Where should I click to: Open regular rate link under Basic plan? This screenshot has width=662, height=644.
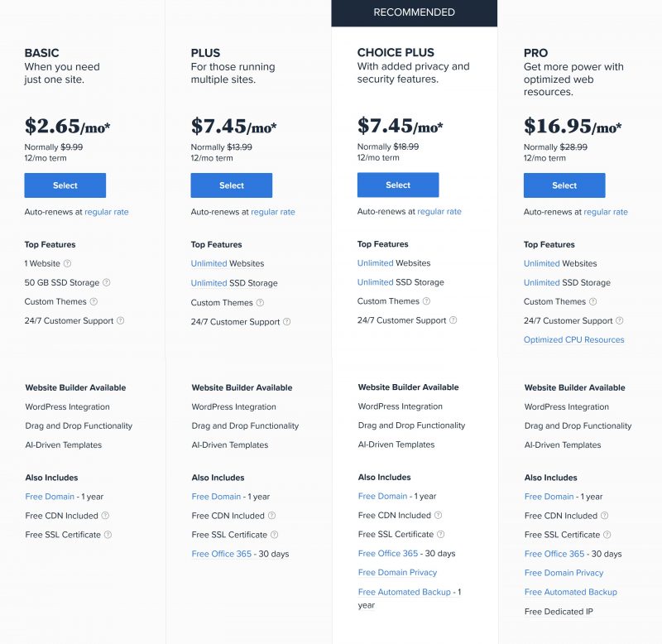tap(107, 212)
